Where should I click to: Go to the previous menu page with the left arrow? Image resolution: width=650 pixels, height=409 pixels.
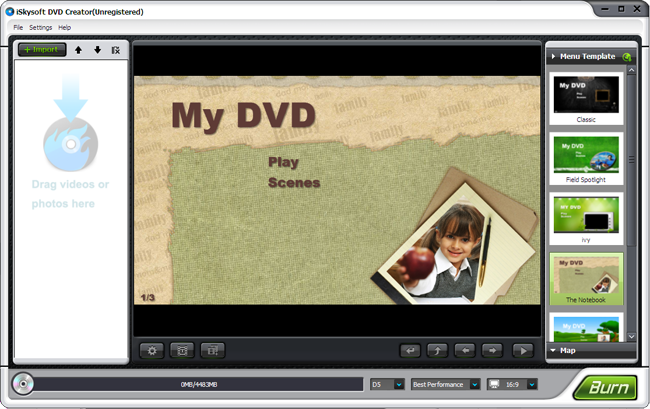465,350
